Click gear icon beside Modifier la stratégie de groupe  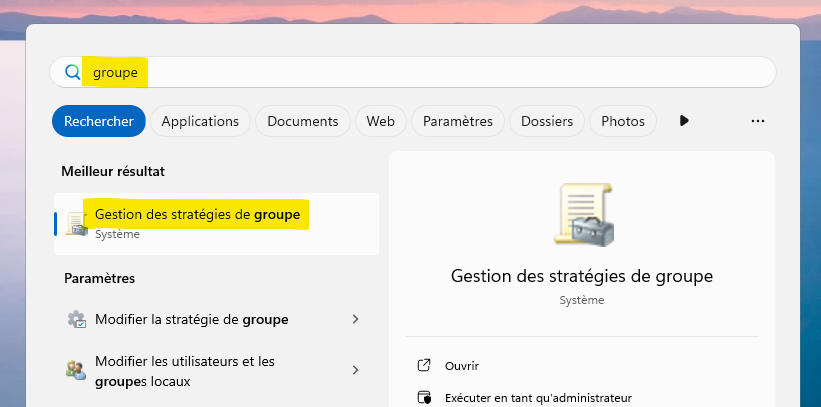pyautogui.click(x=76, y=319)
